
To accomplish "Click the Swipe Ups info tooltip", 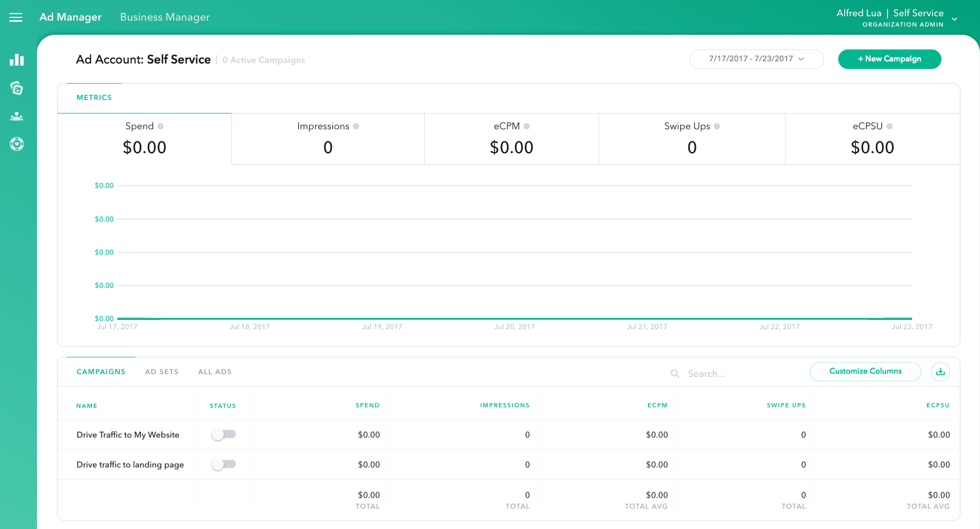I will tap(718, 125).
